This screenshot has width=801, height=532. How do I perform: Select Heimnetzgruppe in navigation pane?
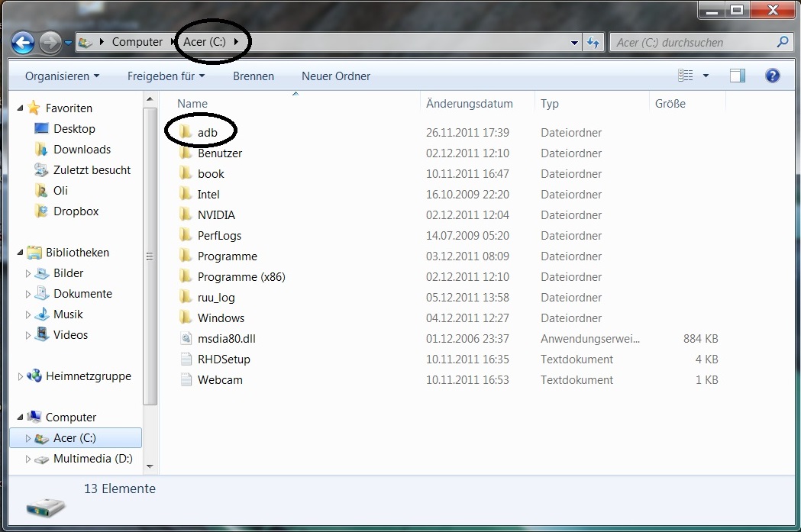coord(88,376)
